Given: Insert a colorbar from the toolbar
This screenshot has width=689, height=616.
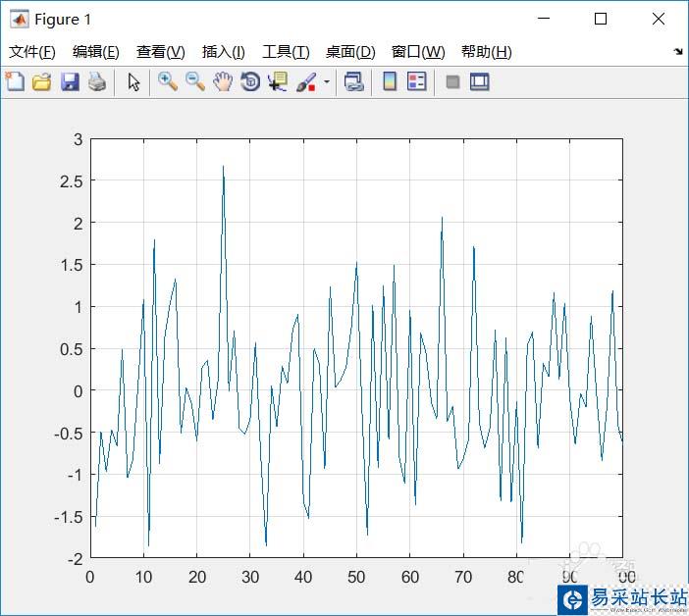Looking at the screenshot, I should point(390,82).
